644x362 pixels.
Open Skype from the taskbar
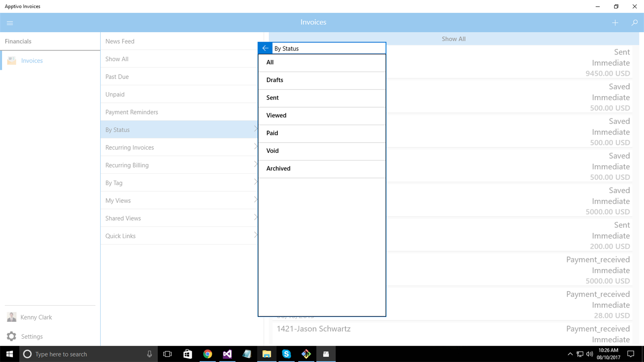286,354
